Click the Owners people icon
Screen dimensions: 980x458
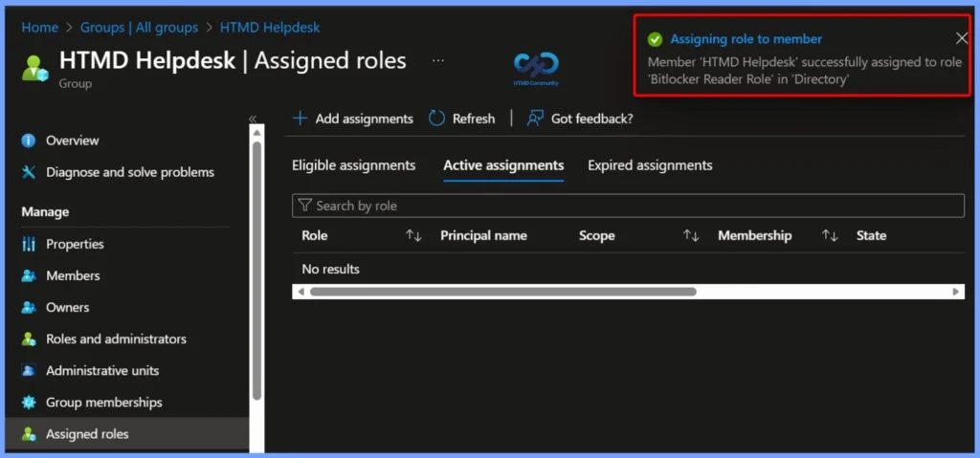(x=29, y=308)
